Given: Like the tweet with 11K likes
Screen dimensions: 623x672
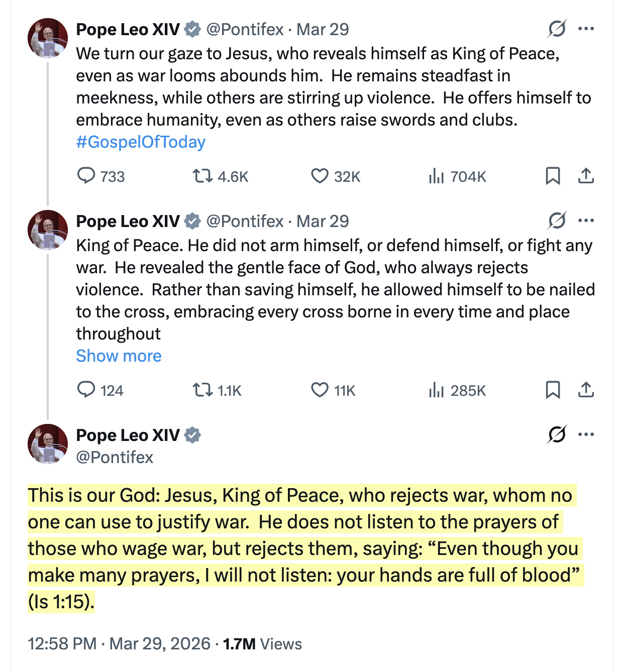Looking at the screenshot, I should click(x=320, y=390).
